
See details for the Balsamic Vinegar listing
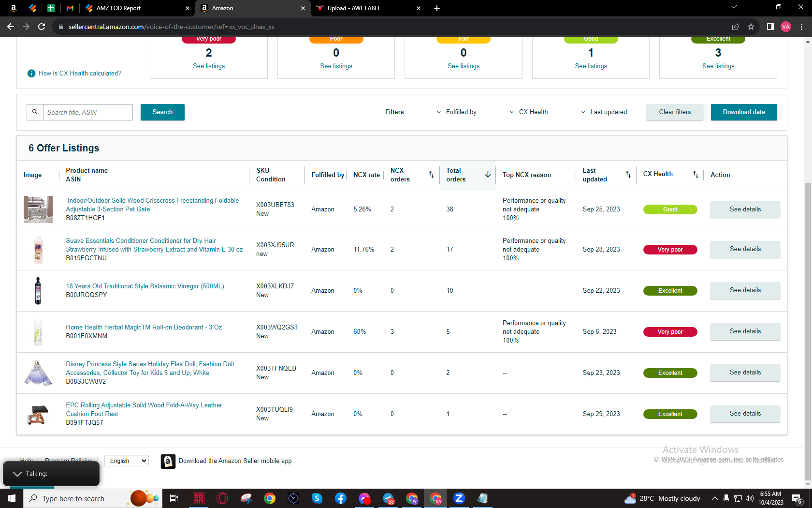745,290
